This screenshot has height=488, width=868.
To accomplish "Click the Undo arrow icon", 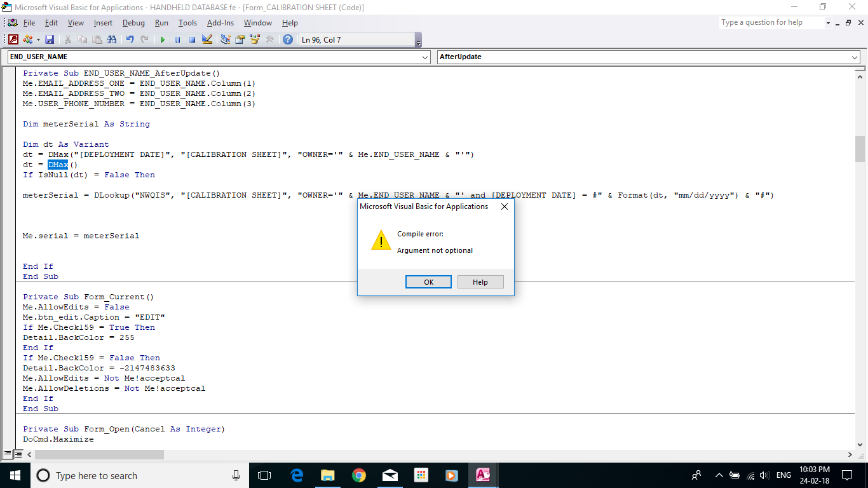I will [x=130, y=39].
